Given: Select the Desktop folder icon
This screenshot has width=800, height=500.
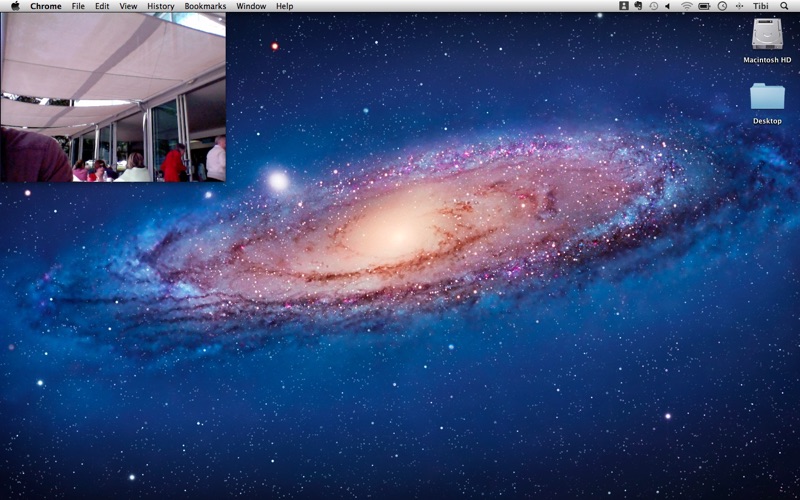Looking at the screenshot, I should (x=767, y=96).
